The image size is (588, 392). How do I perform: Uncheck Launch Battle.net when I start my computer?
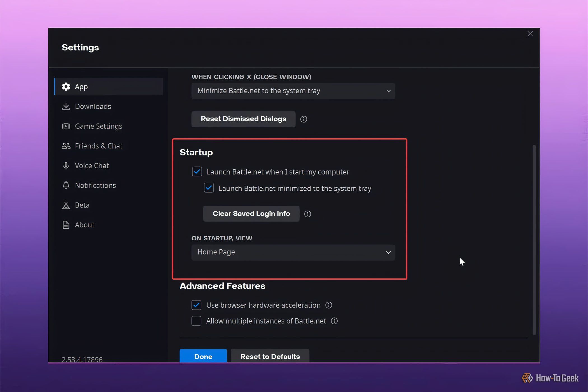pos(197,172)
